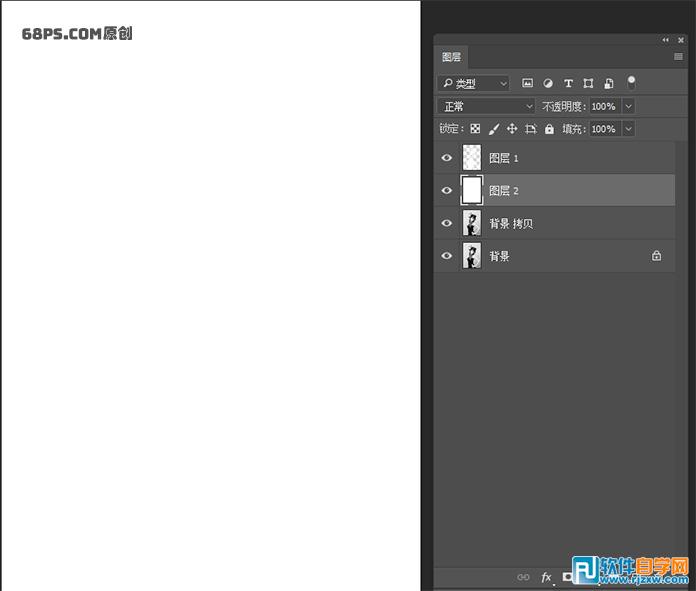Hide 图层 1 layer visibility
This screenshot has height=591, width=696.
447,158
